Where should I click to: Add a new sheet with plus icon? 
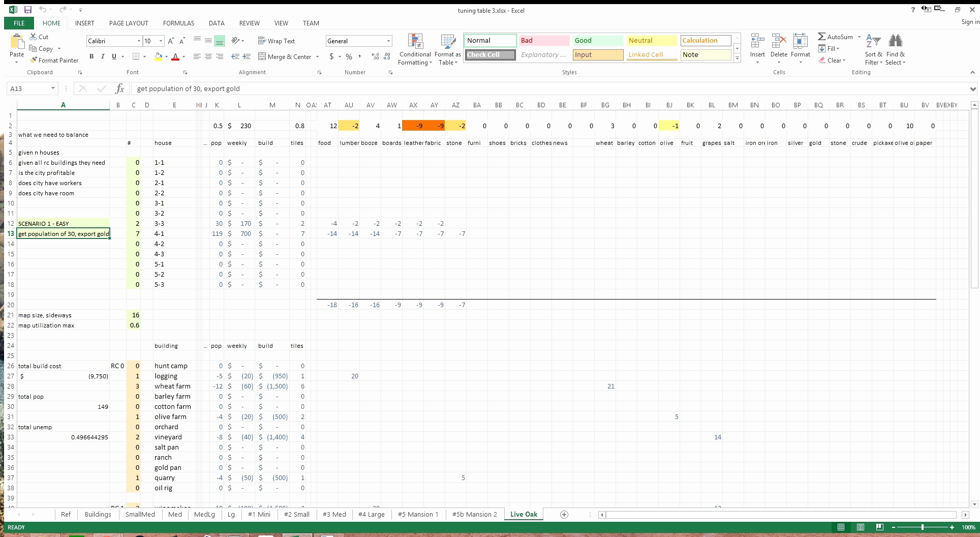pos(564,514)
